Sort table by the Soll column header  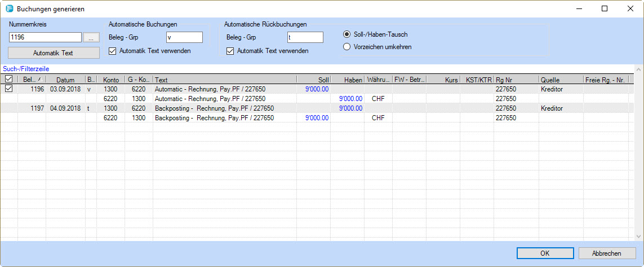tap(313, 80)
